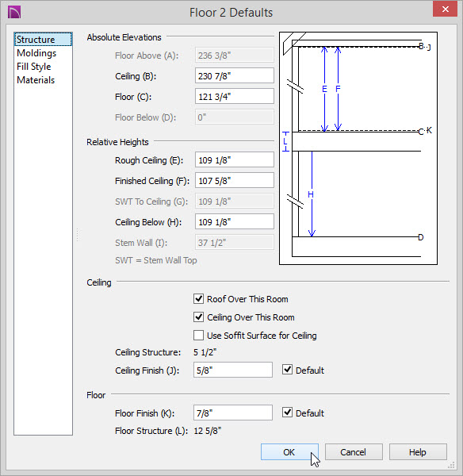Viewport: 463px width, 476px height.
Task: Toggle Default checkbox for Ceiling Finish
Action: (x=287, y=370)
